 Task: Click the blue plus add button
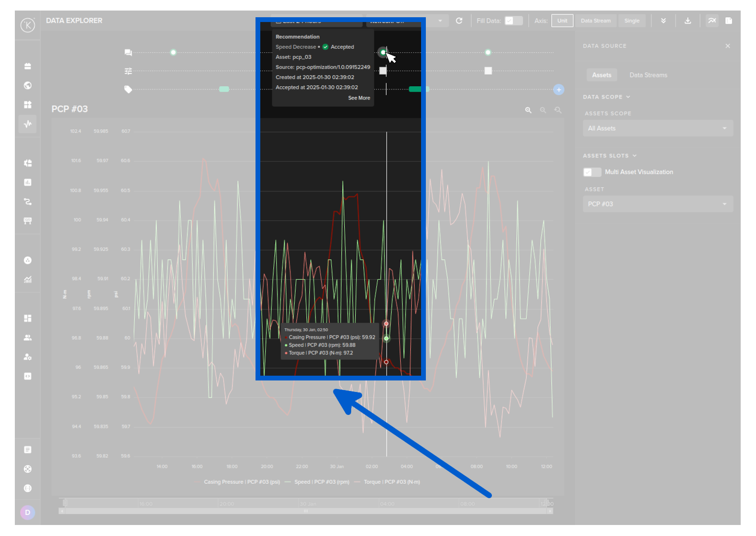(558, 89)
